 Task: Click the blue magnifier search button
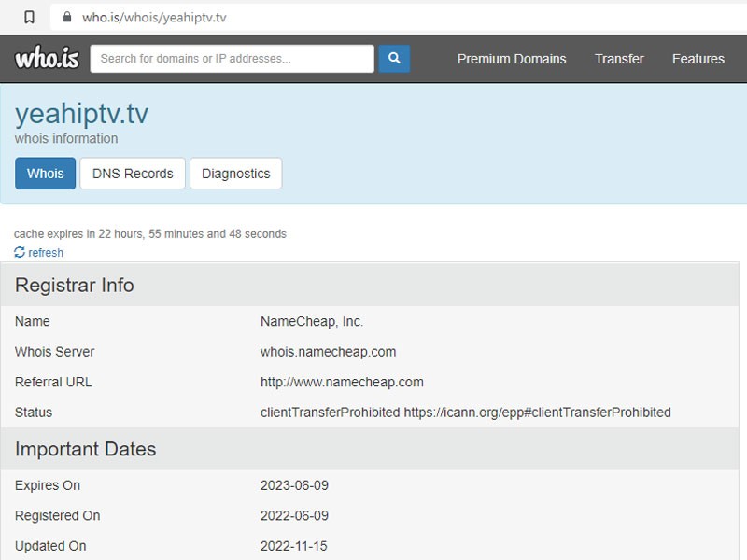(394, 59)
